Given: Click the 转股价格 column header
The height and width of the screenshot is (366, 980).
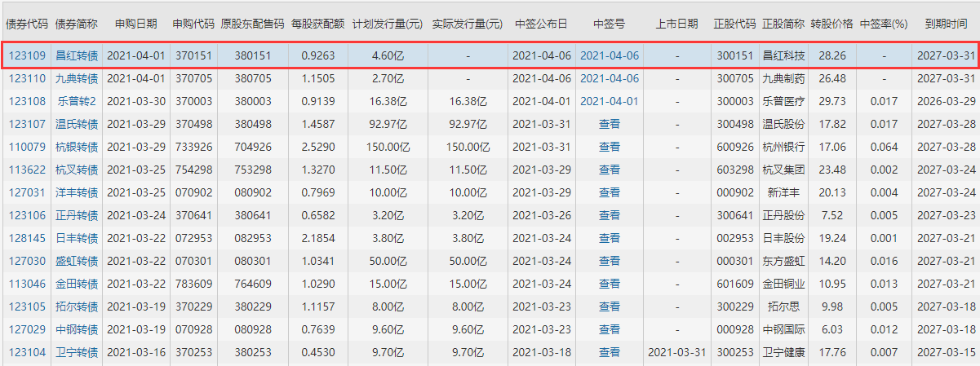Looking at the screenshot, I should click(831, 24).
